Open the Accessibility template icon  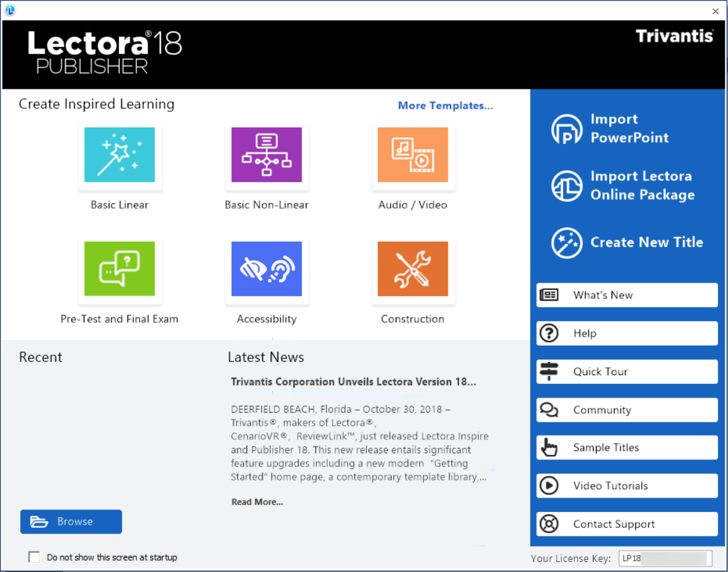tap(266, 269)
